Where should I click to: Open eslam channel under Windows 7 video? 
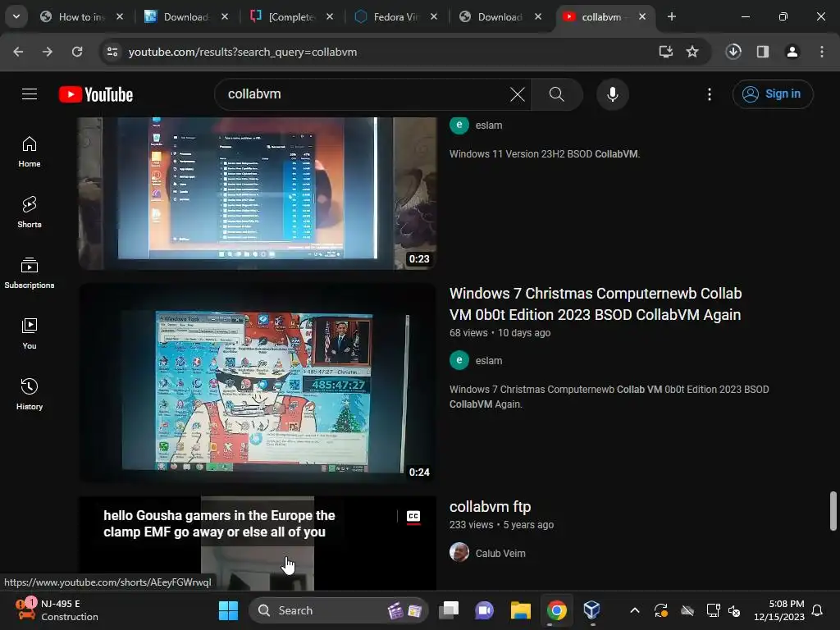coord(489,361)
